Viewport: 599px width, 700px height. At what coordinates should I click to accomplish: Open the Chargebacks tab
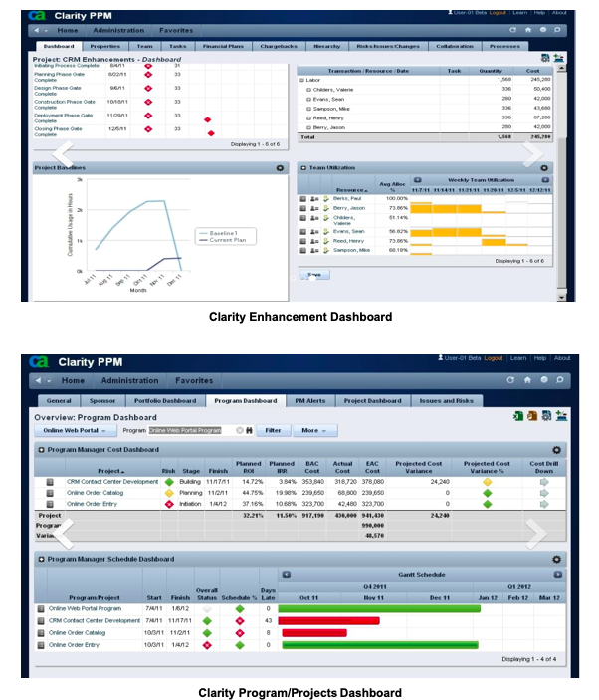(x=279, y=46)
